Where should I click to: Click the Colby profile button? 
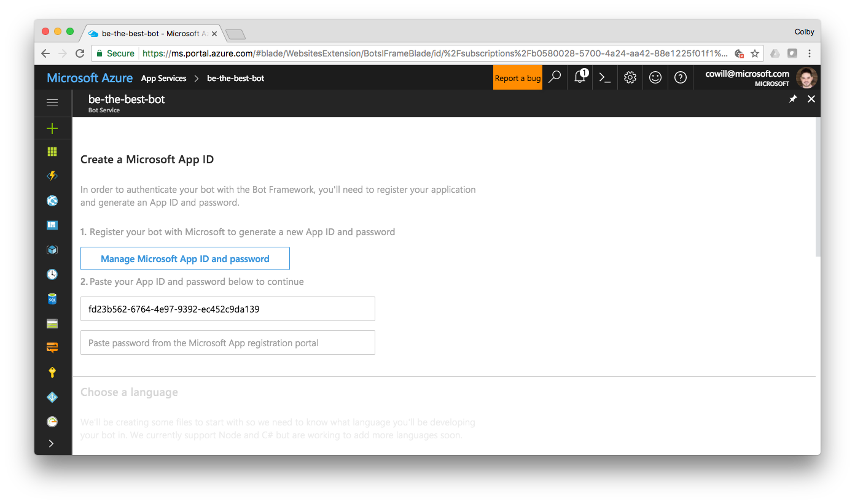pyautogui.click(x=804, y=31)
